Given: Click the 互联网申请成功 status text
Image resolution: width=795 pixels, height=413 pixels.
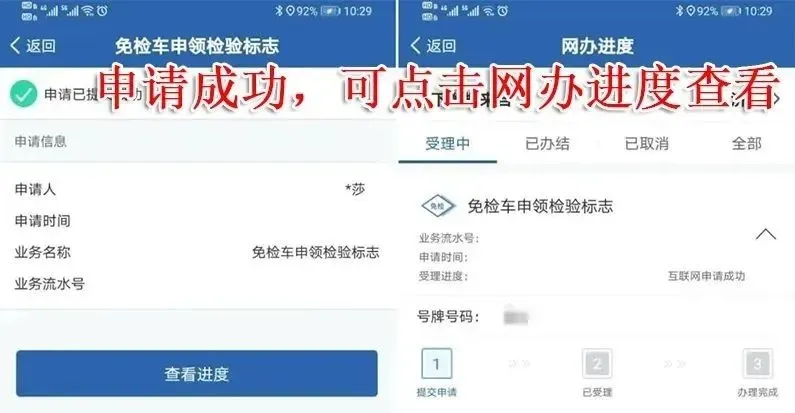Looking at the screenshot, I should coord(706,276).
